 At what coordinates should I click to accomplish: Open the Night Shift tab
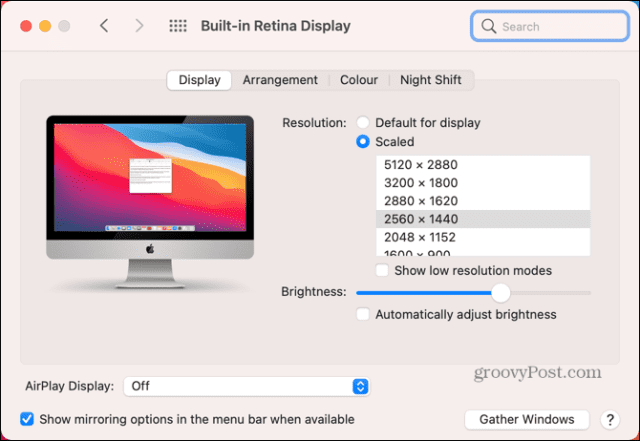pyautogui.click(x=431, y=80)
